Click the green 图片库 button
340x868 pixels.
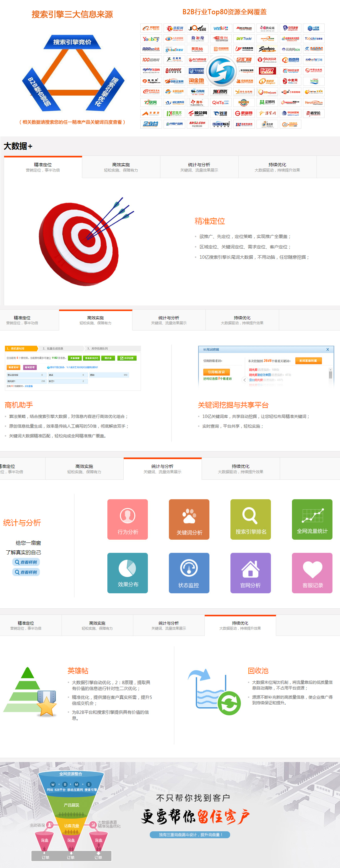(x=108, y=358)
